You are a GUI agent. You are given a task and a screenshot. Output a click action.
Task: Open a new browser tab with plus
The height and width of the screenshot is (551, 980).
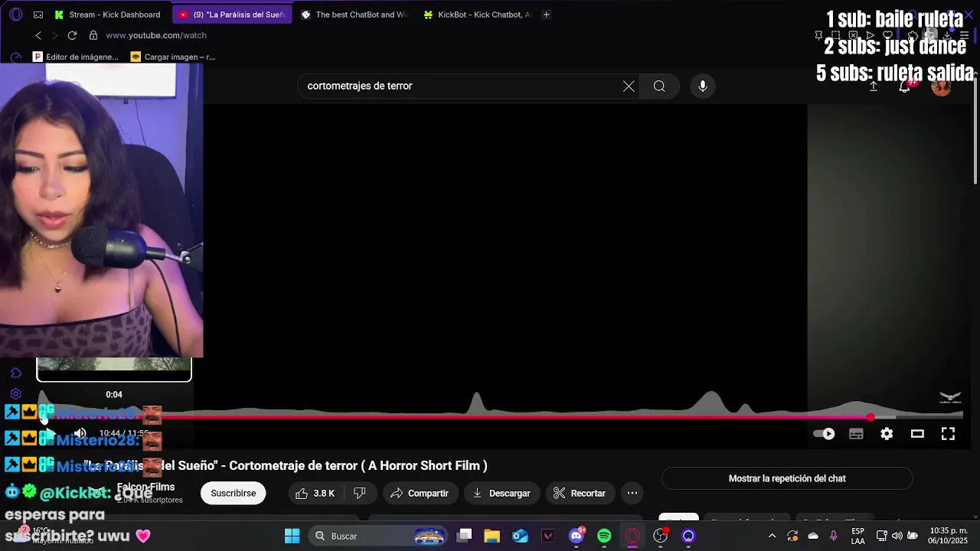[546, 15]
